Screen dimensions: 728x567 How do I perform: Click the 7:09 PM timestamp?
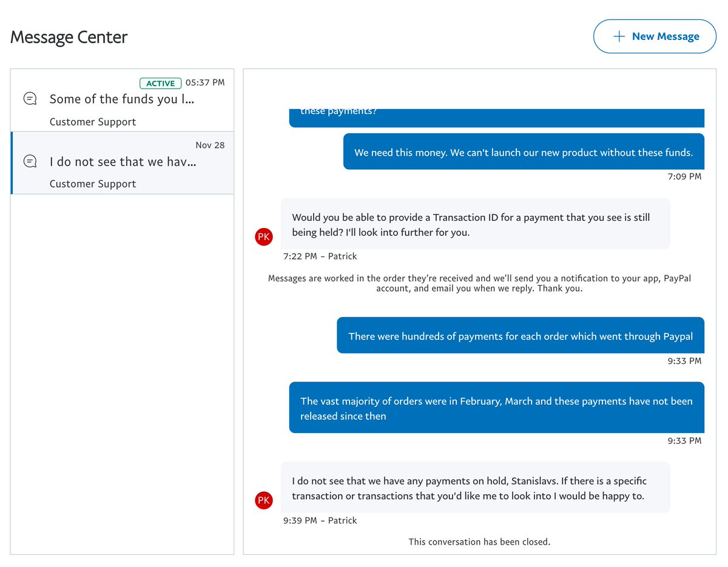[x=684, y=176]
